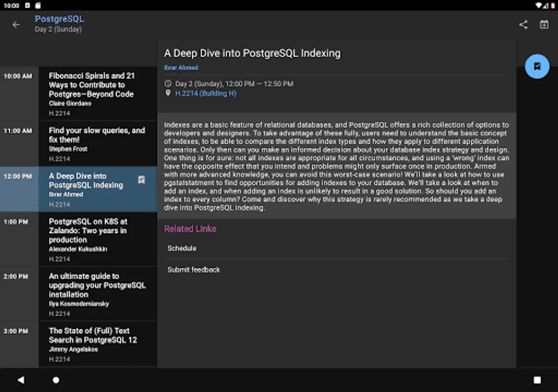Tap the 1:00 PM time slot label
Screen dimensions: 558x392
pos(16,222)
